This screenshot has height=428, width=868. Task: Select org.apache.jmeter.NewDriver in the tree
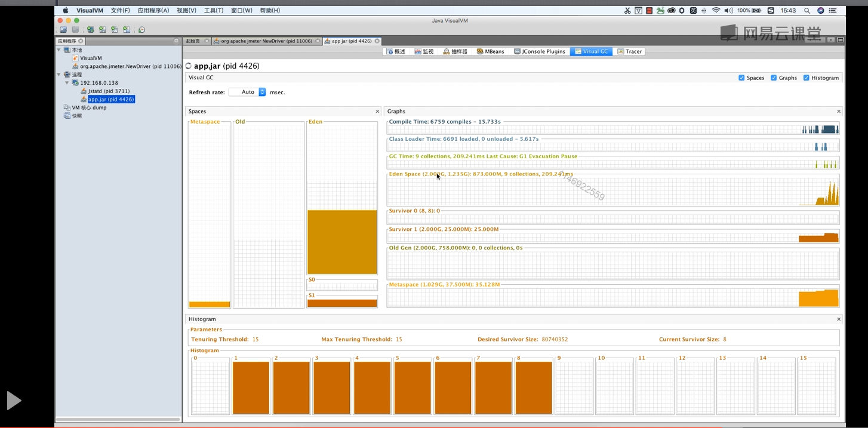[131, 66]
